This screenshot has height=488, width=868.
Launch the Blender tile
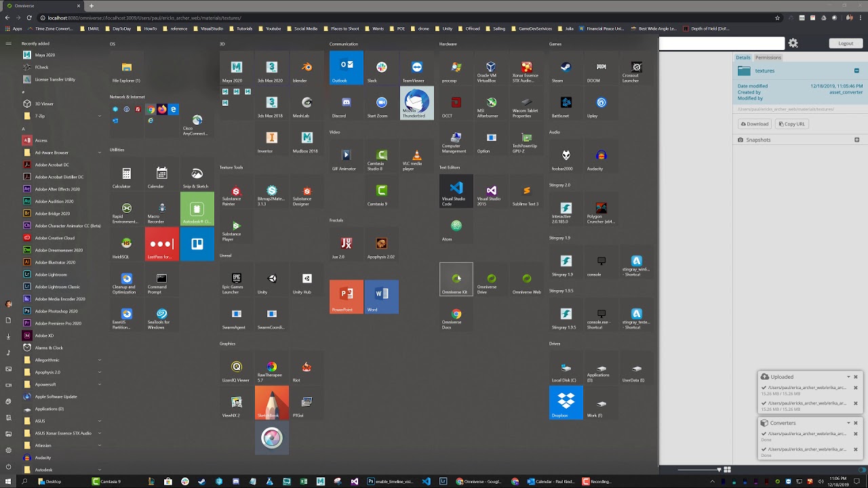[307, 68]
